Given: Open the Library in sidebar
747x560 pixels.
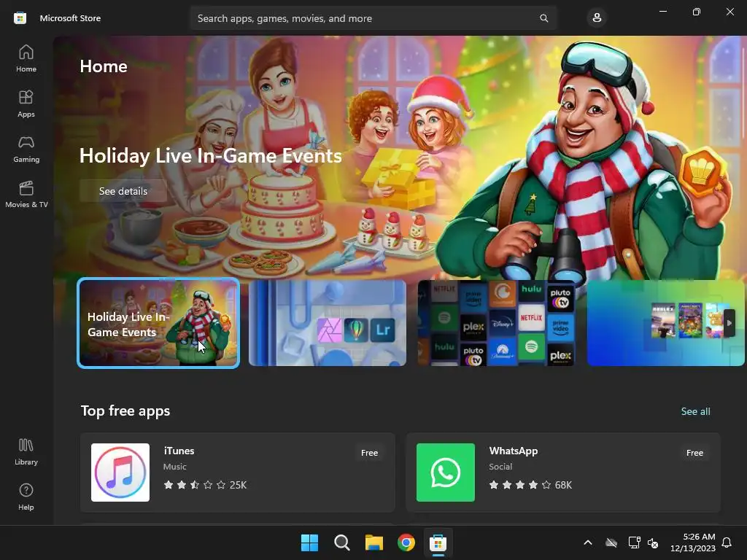Looking at the screenshot, I should pyautogui.click(x=26, y=452).
